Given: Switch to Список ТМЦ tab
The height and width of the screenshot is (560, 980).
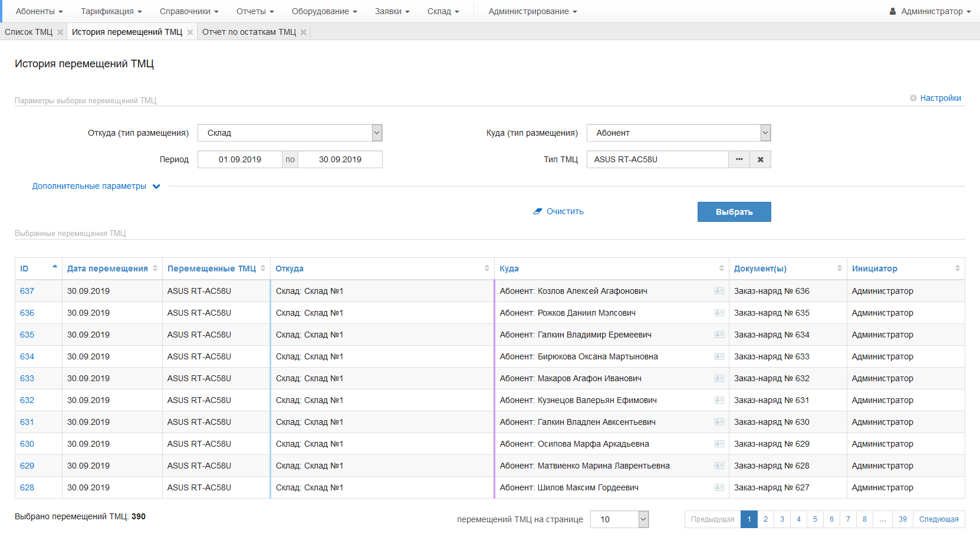Looking at the screenshot, I should pyautogui.click(x=28, y=32).
